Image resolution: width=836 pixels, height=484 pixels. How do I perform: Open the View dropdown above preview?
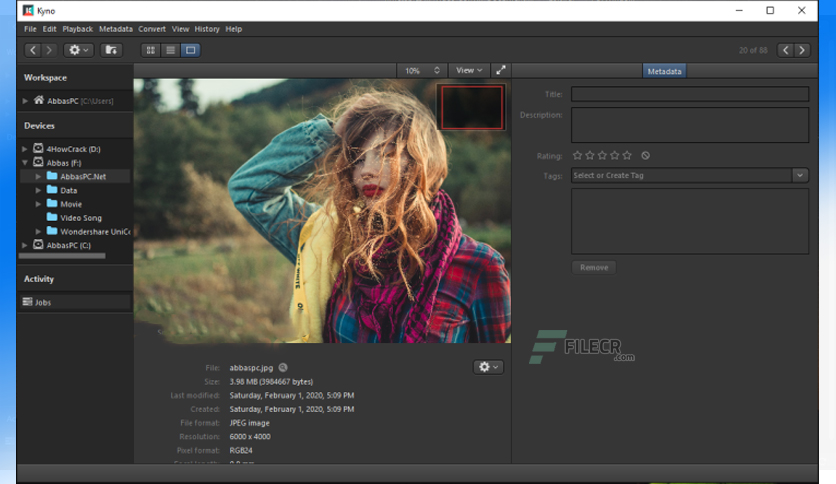coord(469,70)
